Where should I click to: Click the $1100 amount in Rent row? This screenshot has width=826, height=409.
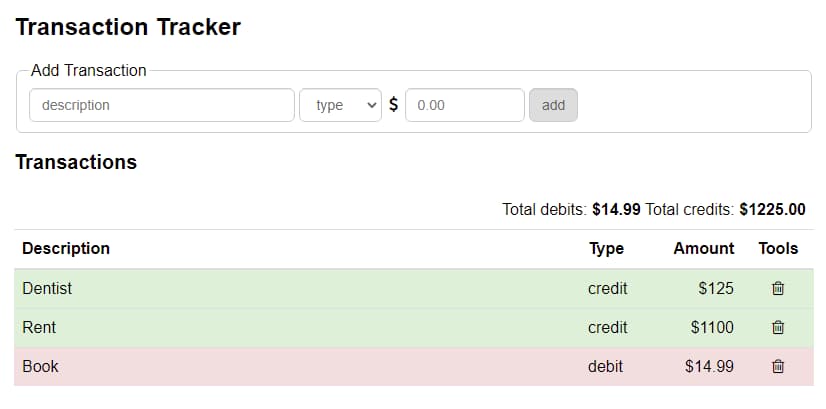tap(712, 328)
